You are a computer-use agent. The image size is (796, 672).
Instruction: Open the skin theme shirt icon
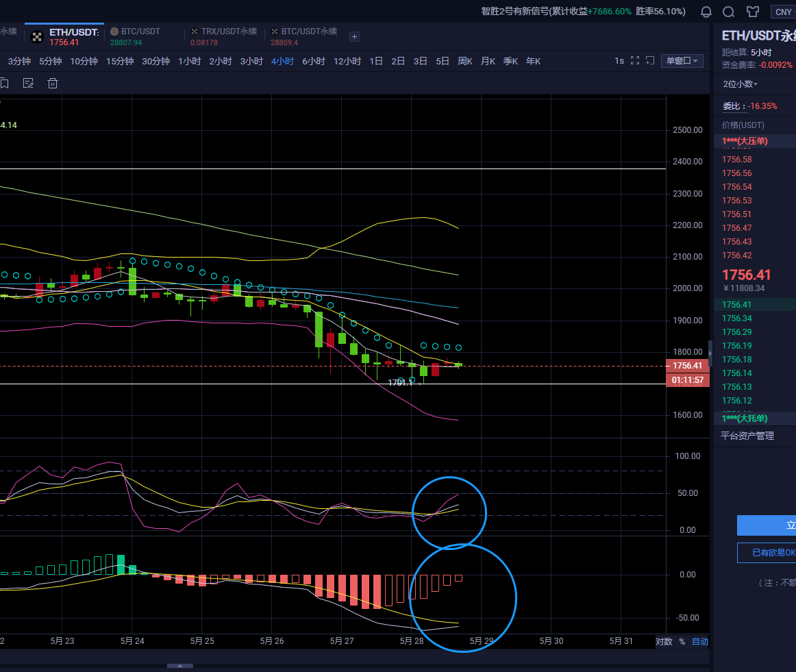click(x=752, y=12)
